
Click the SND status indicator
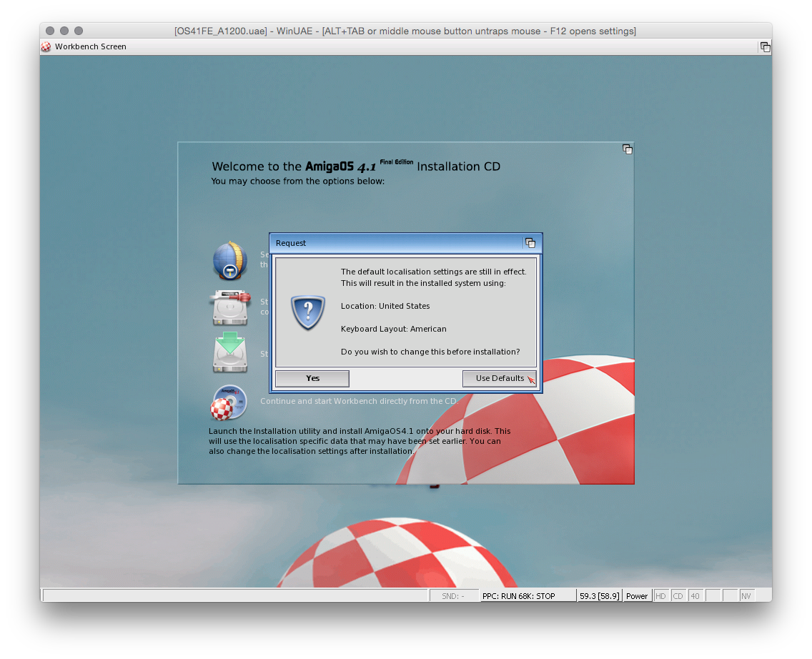pyautogui.click(x=452, y=596)
